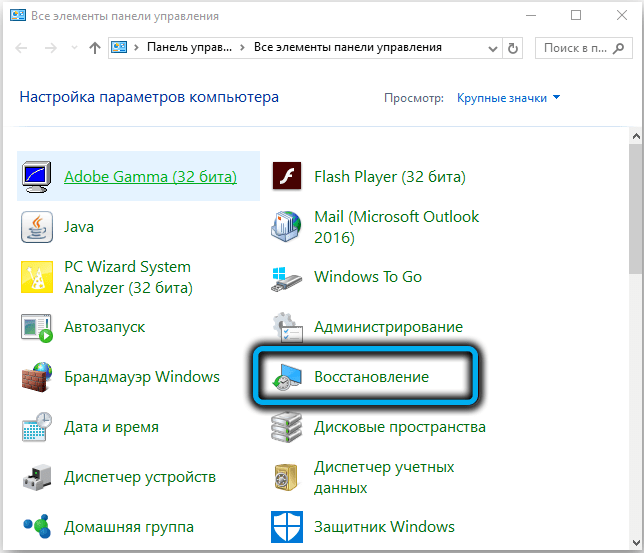644x553 pixels.
Task: Click the Forward navigation arrow
Action: click(51, 48)
